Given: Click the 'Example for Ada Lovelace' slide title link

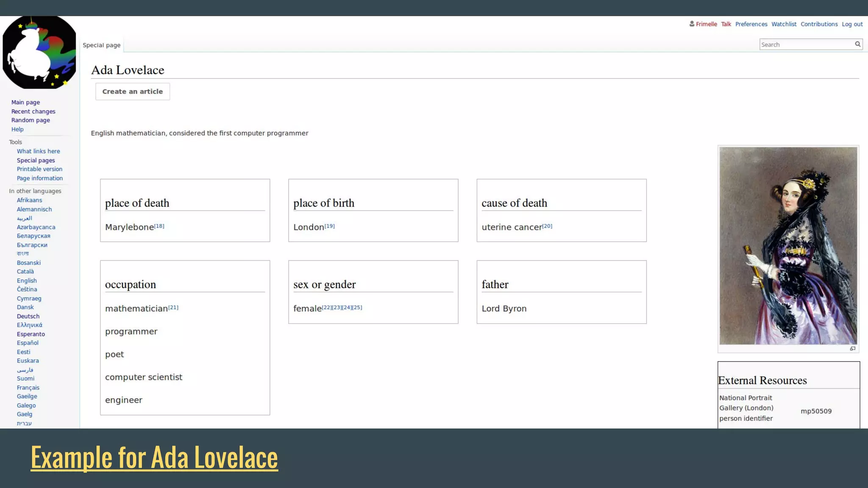Looking at the screenshot, I should [154, 457].
